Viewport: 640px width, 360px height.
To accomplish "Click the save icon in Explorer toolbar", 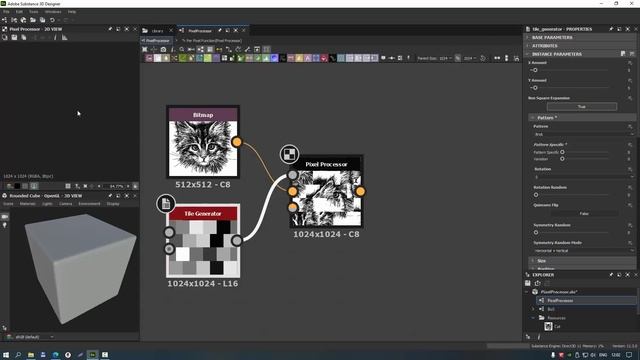I will [528, 283].
